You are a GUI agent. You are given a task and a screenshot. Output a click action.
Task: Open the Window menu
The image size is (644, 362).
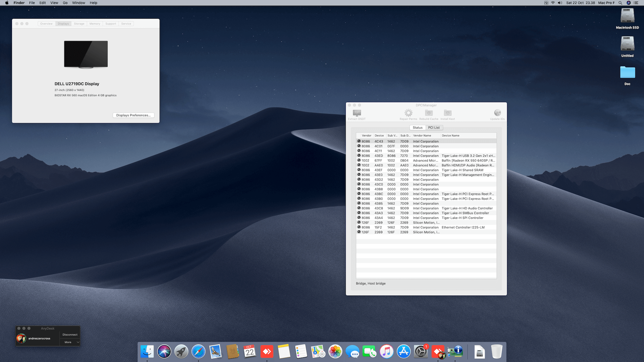pos(78,3)
